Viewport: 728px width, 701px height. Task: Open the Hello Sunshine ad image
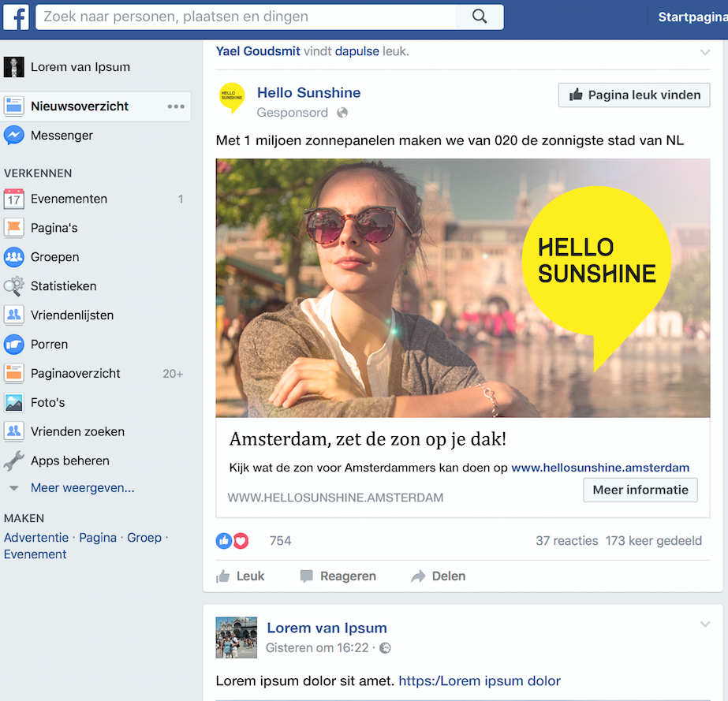[x=463, y=288]
